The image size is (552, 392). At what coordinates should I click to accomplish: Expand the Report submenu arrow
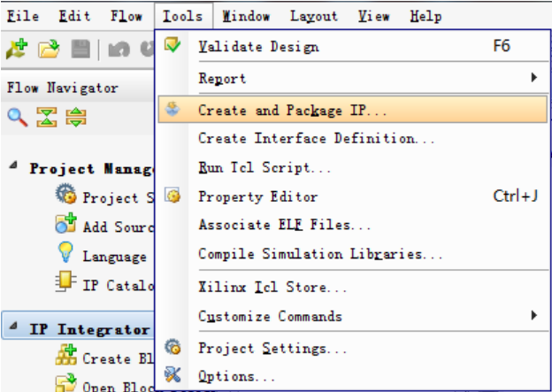[534, 77]
